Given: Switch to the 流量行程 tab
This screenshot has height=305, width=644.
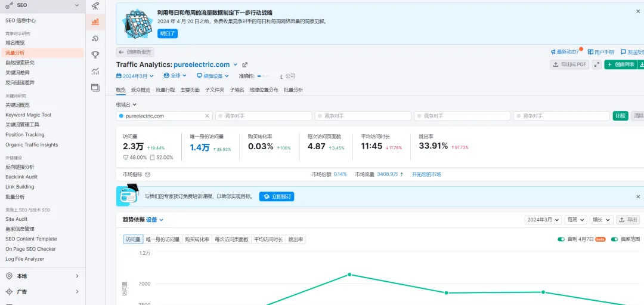Looking at the screenshot, I should (x=165, y=90).
